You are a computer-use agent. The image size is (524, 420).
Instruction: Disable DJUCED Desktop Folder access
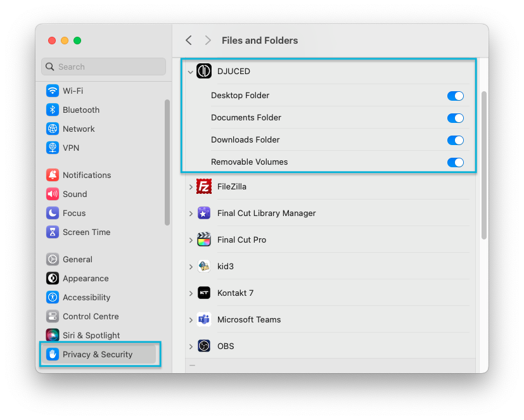[455, 96]
